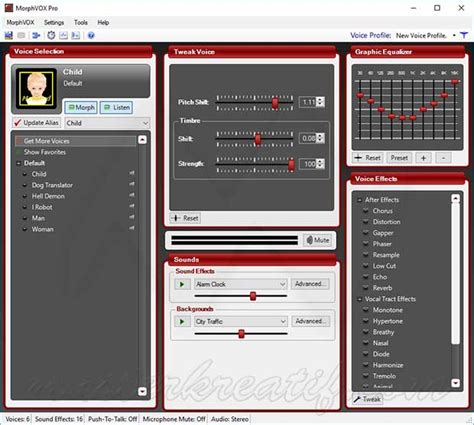
Task: Click the Pitch Shift slider handle
Action: click(x=275, y=103)
